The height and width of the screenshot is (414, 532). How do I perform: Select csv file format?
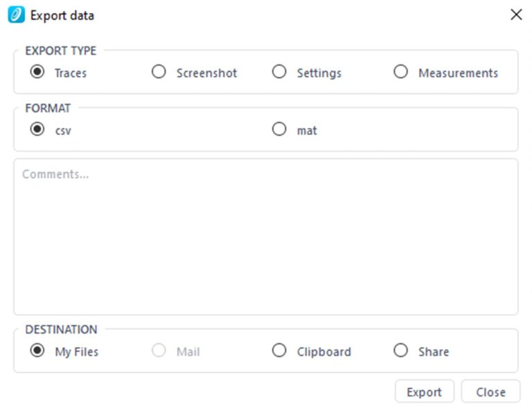(37, 129)
